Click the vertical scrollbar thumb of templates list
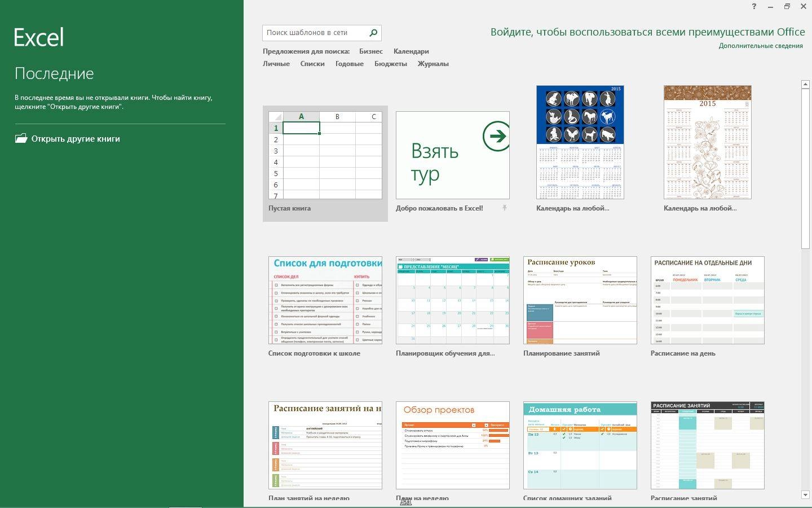The width and height of the screenshot is (812, 508). [805, 168]
